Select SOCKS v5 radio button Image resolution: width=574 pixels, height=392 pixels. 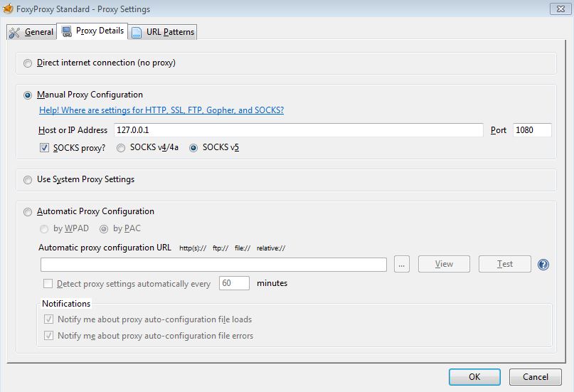tap(193, 148)
